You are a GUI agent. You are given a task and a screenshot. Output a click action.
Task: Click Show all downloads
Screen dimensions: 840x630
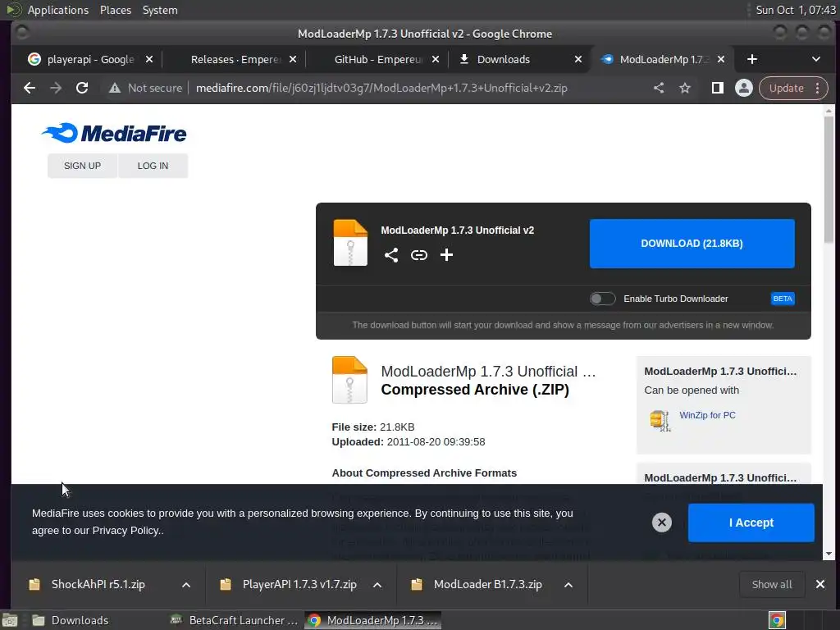(772, 584)
